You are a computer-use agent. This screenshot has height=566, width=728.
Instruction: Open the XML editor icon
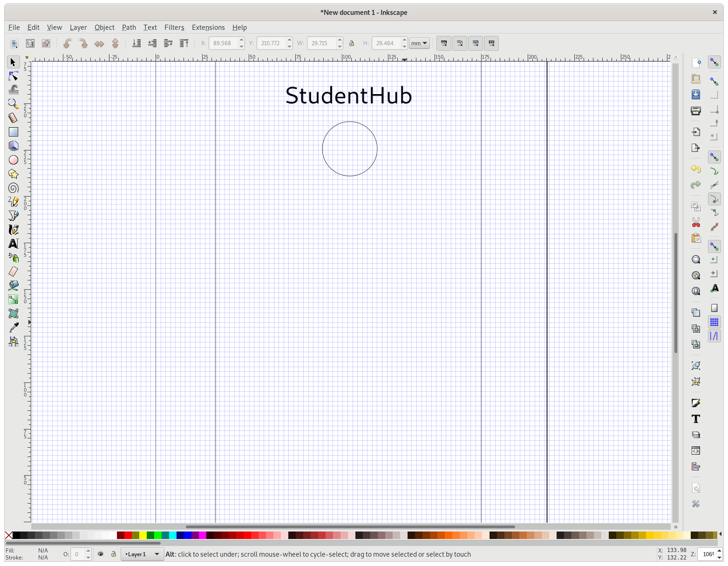point(696,450)
